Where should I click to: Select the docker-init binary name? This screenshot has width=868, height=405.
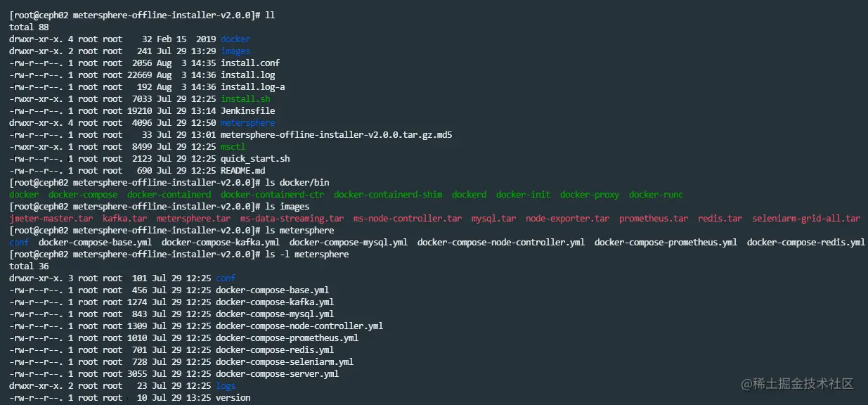(523, 195)
